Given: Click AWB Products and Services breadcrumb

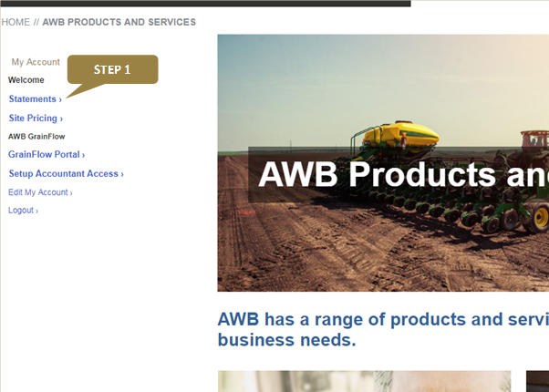Looking at the screenshot, I should [x=119, y=22].
